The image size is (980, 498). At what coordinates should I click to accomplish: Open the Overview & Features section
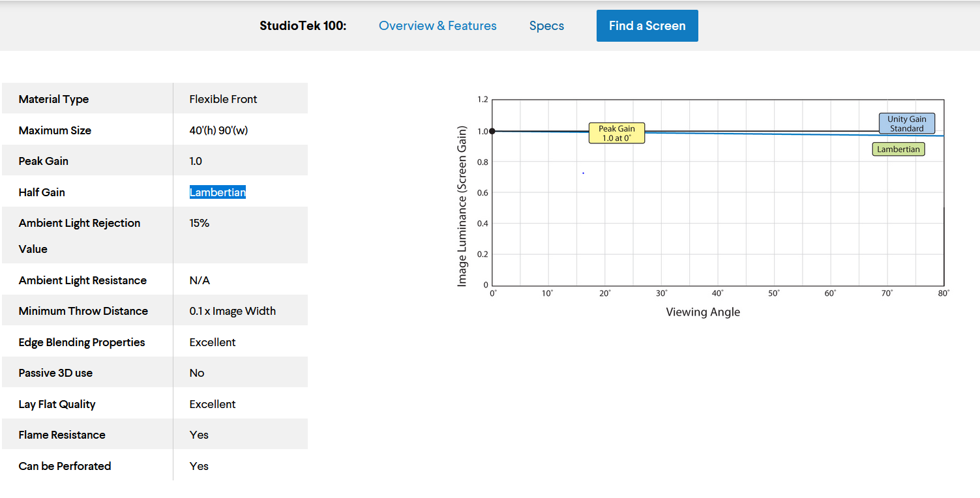click(x=438, y=26)
